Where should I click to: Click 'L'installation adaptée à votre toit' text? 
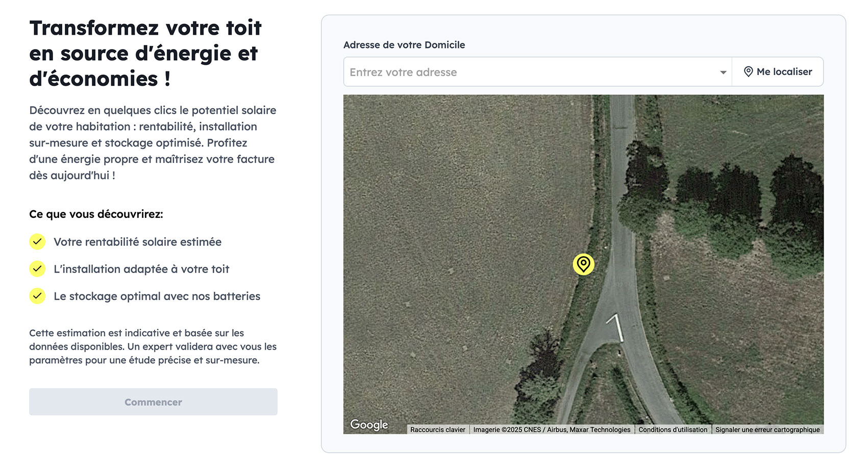[x=141, y=269]
